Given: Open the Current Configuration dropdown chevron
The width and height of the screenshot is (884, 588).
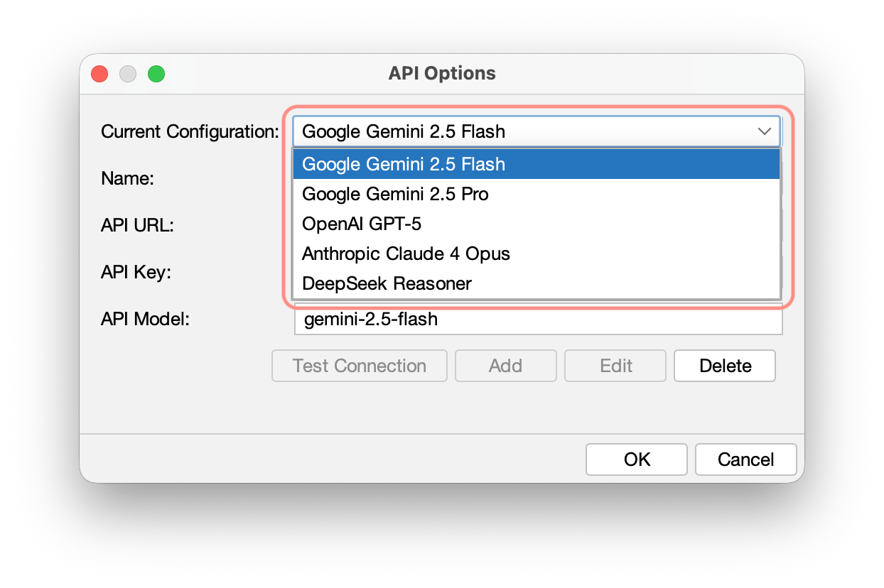Looking at the screenshot, I should coord(765,131).
